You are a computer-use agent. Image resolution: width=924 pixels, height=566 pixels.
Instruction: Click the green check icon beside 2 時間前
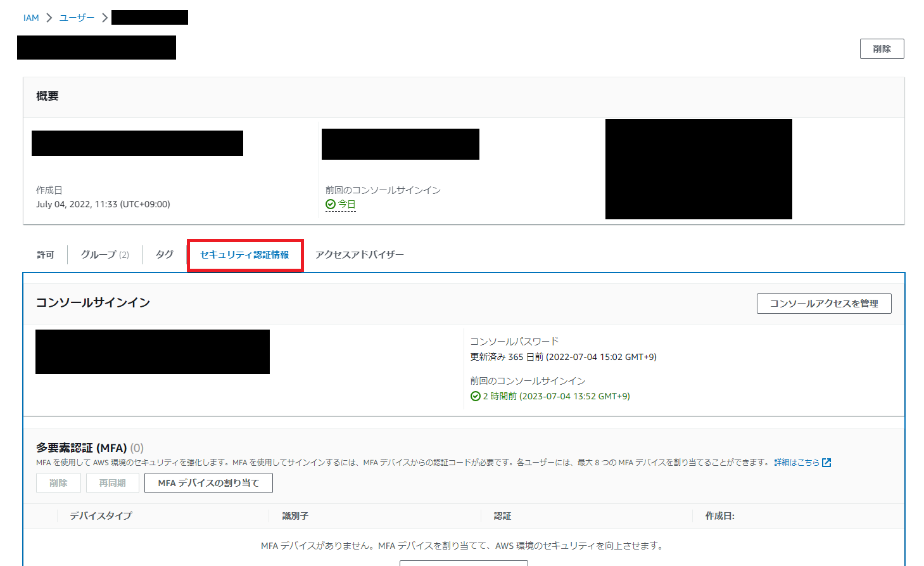[475, 396]
